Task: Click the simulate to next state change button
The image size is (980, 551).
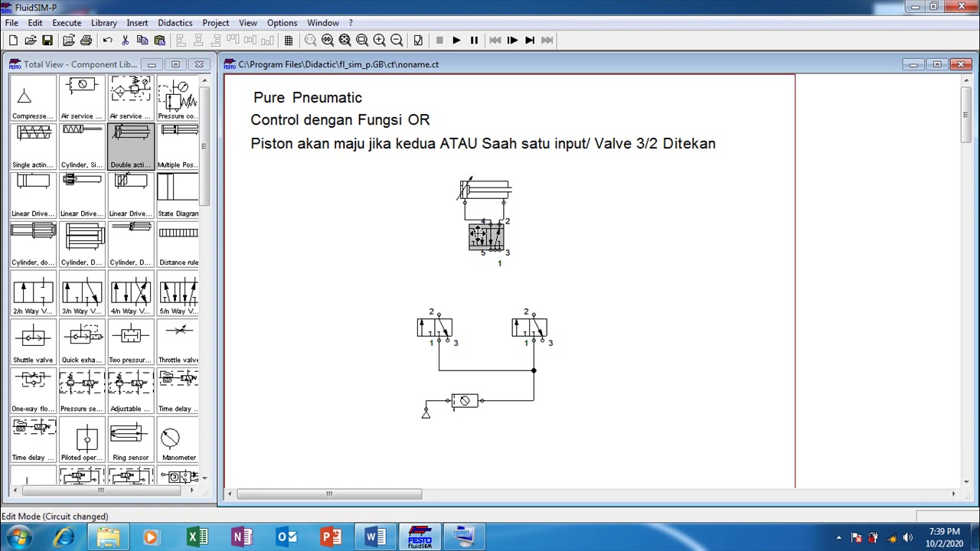Action: tap(530, 41)
